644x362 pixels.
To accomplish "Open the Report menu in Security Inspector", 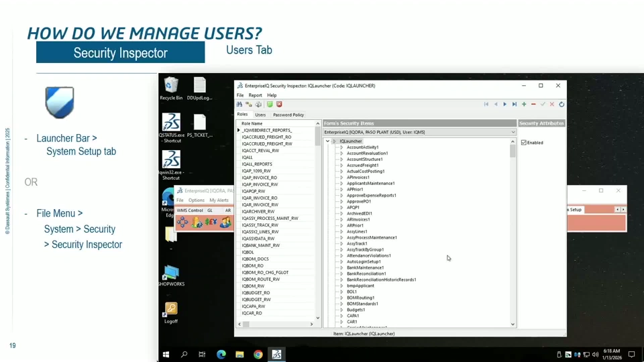I will tap(255, 95).
